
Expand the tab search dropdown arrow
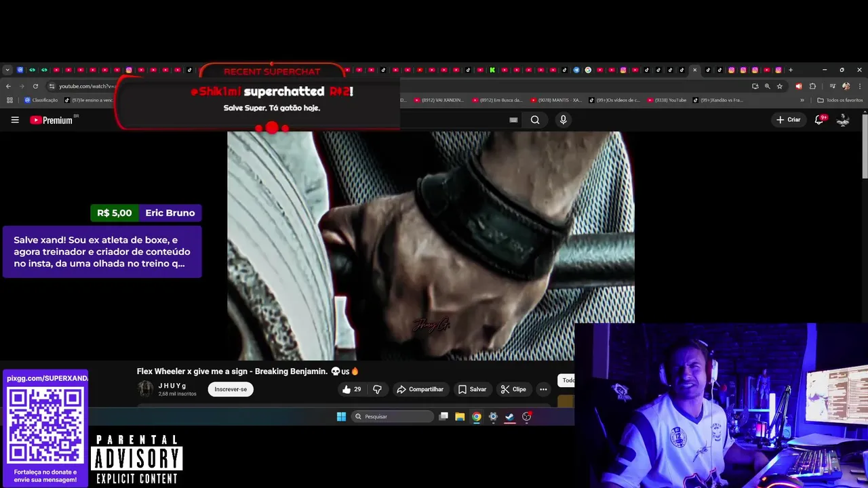[7, 70]
